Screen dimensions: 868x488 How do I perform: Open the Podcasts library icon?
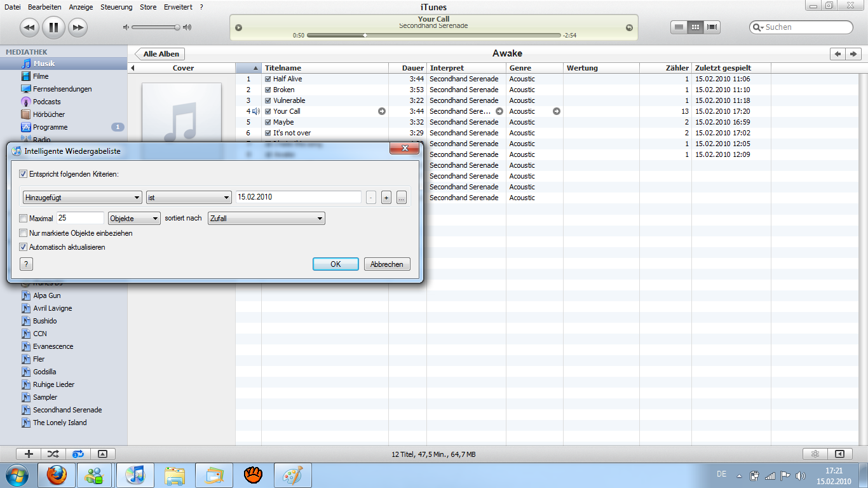pyautogui.click(x=26, y=102)
